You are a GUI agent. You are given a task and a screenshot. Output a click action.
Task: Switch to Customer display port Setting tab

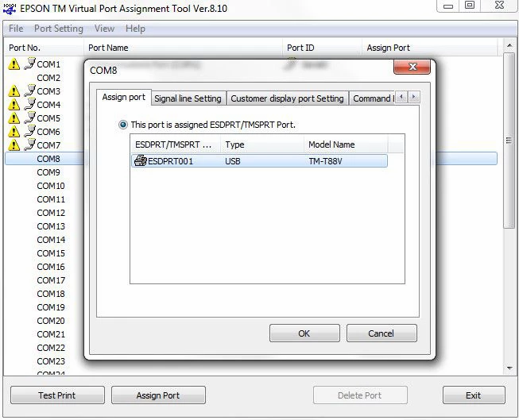[287, 98]
